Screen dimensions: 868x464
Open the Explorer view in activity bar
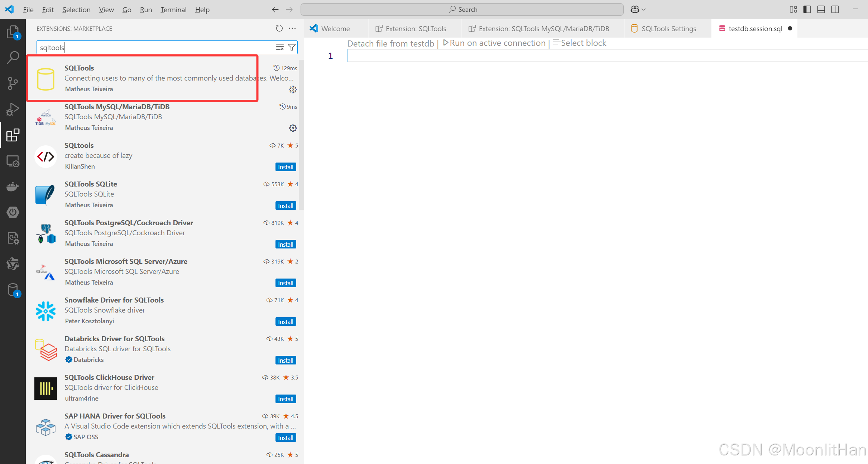tap(13, 32)
